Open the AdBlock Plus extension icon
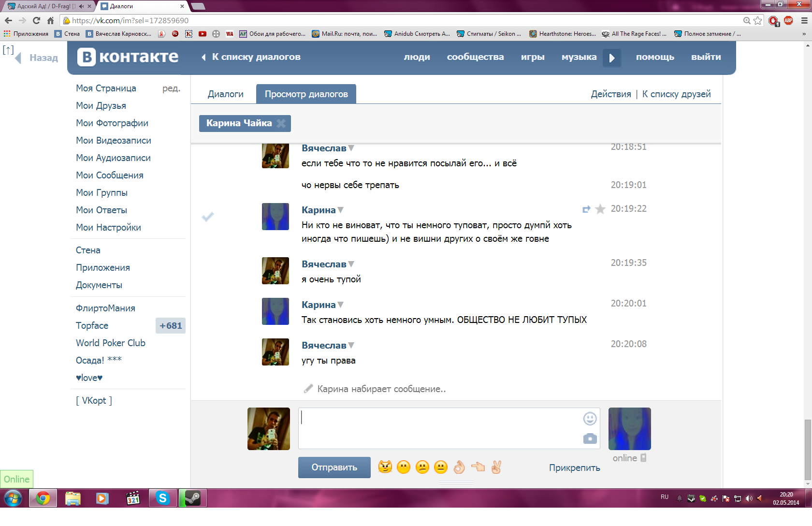812x526 pixels. coord(788,20)
